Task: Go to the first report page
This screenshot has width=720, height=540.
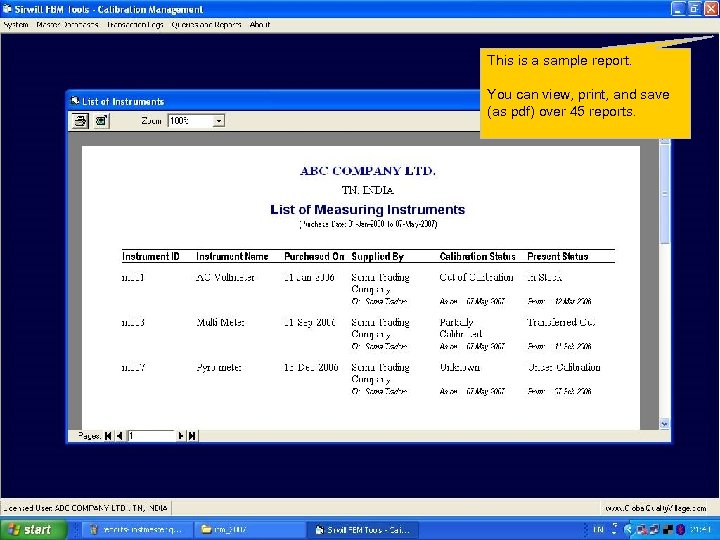Action: pyautogui.click(x=108, y=436)
